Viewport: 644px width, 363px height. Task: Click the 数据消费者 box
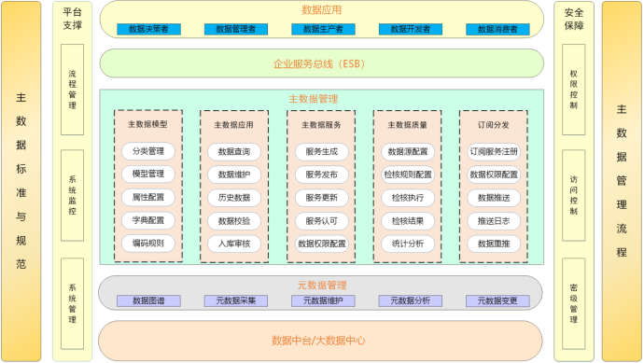pyautogui.click(x=497, y=29)
